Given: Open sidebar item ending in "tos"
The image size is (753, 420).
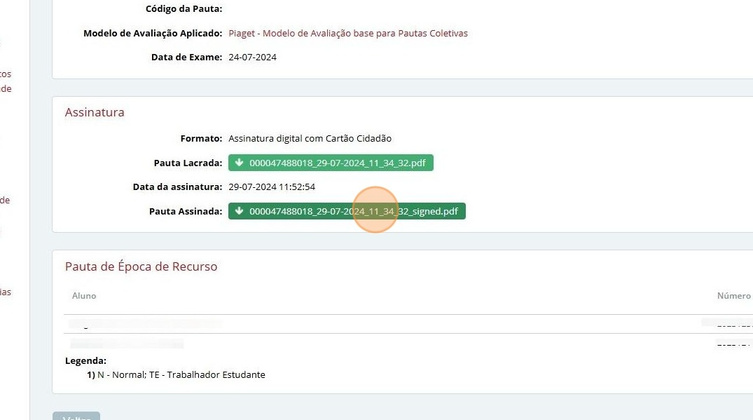Looking at the screenshot, I should click(x=6, y=74).
